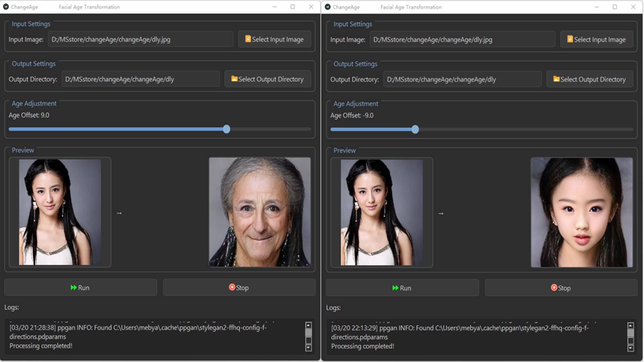Open Select Output Directory in right window

pyautogui.click(x=589, y=79)
